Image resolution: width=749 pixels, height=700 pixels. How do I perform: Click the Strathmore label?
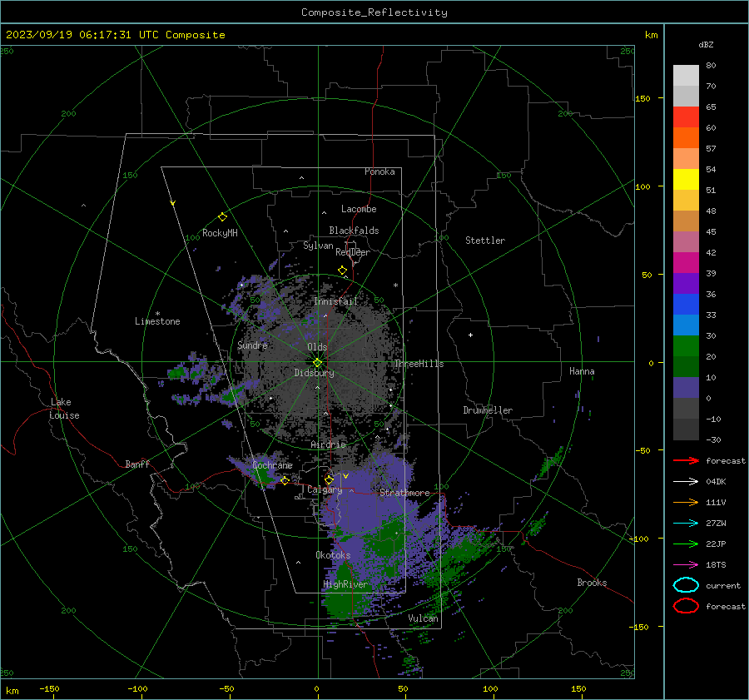(404, 493)
